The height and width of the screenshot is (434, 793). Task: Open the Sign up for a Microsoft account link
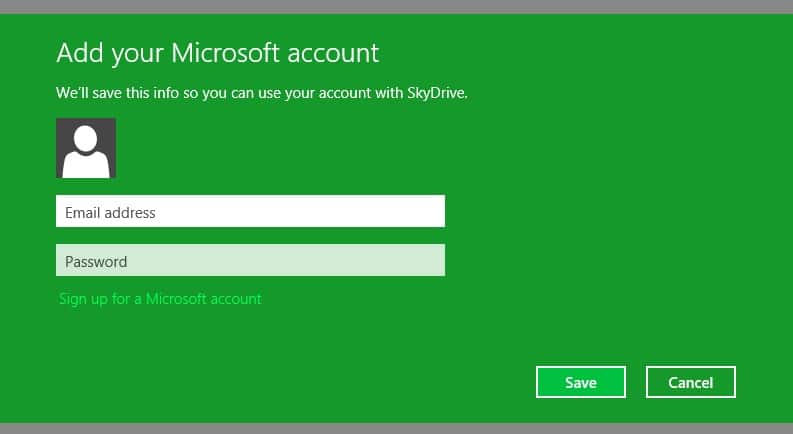click(160, 299)
